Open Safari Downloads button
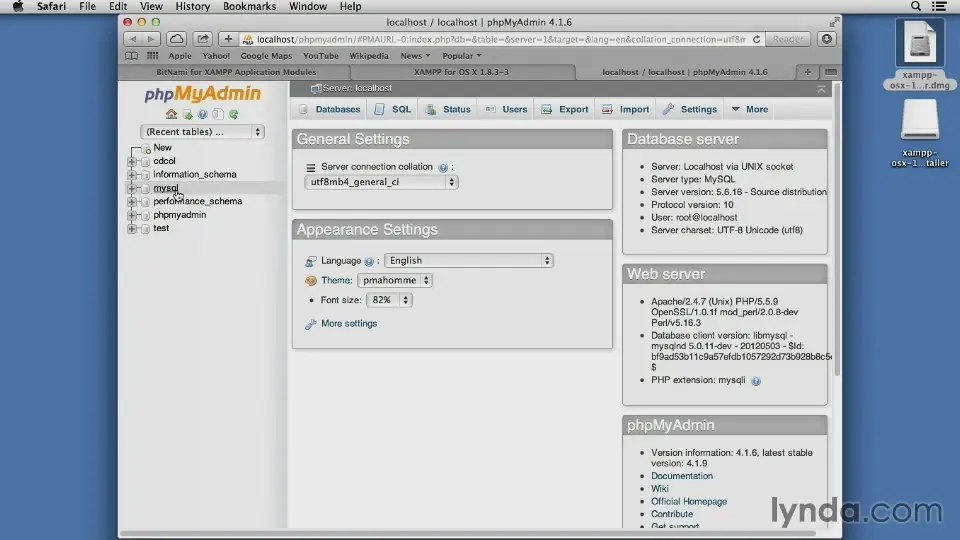Viewport: 960px width, 540px height. pos(827,39)
